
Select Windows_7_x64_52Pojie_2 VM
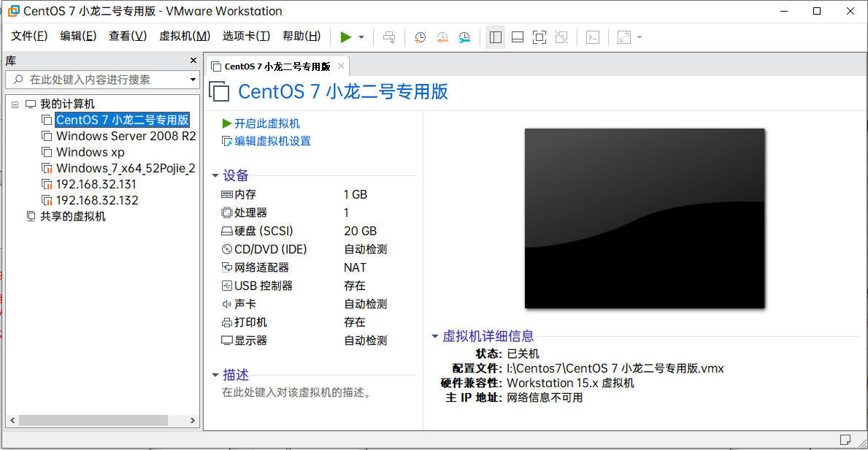[x=126, y=168]
